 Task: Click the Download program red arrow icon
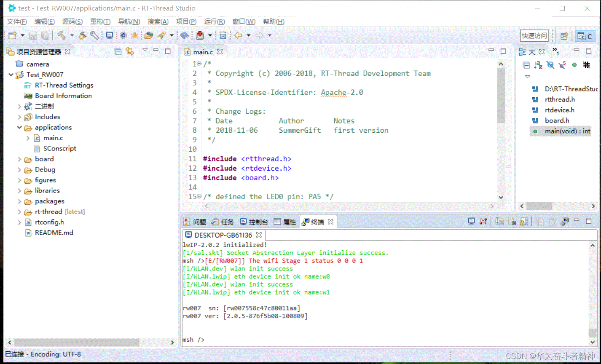click(x=201, y=36)
